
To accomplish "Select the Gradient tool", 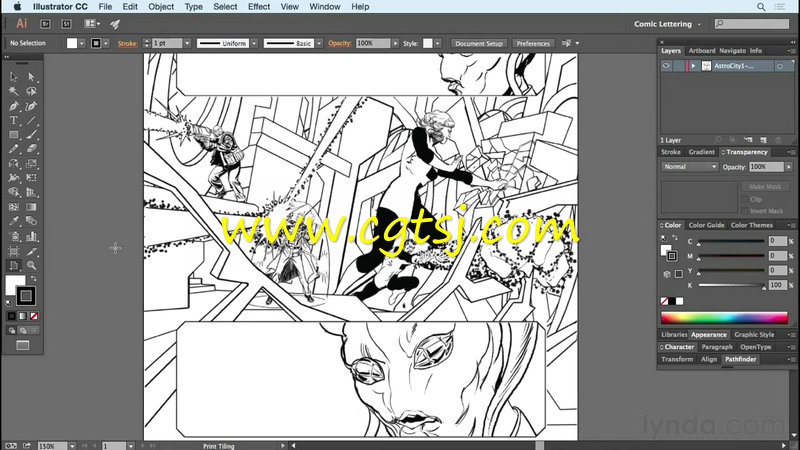I will coord(31,207).
